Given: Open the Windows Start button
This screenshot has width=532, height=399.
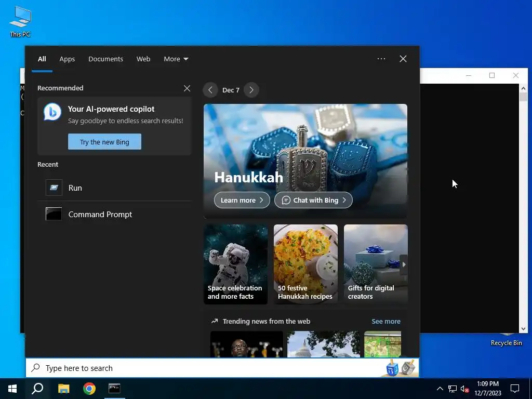Looking at the screenshot, I should (x=12, y=389).
